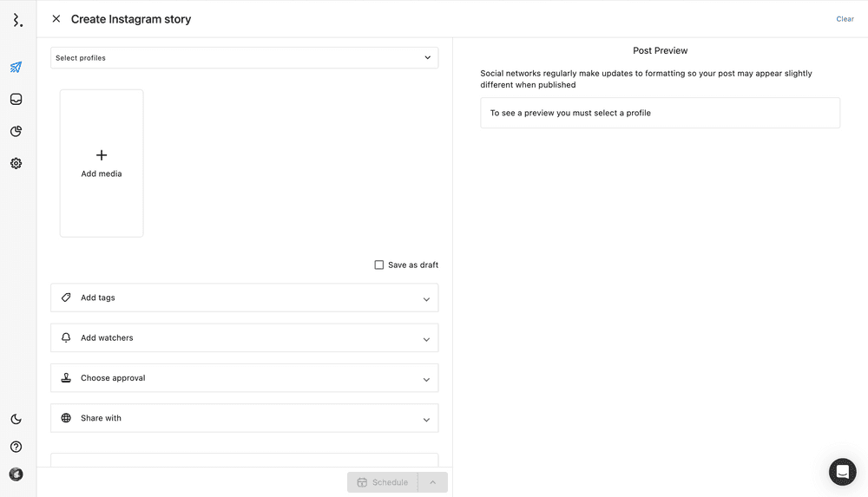The height and width of the screenshot is (497, 868).
Task: Open the analytics pie chart icon
Action: (x=16, y=132)
